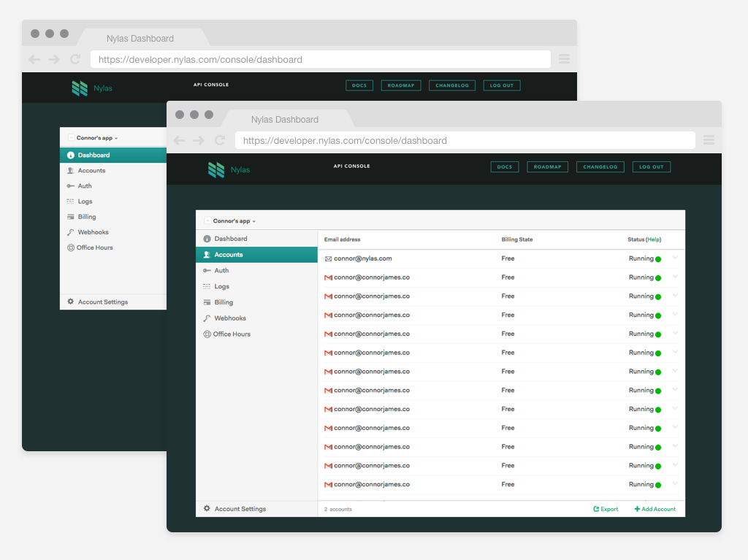The height and width of the screenshot is (560, 748).
Task: Click Auth key icon in back window sidebar
Action: point(71,186)
